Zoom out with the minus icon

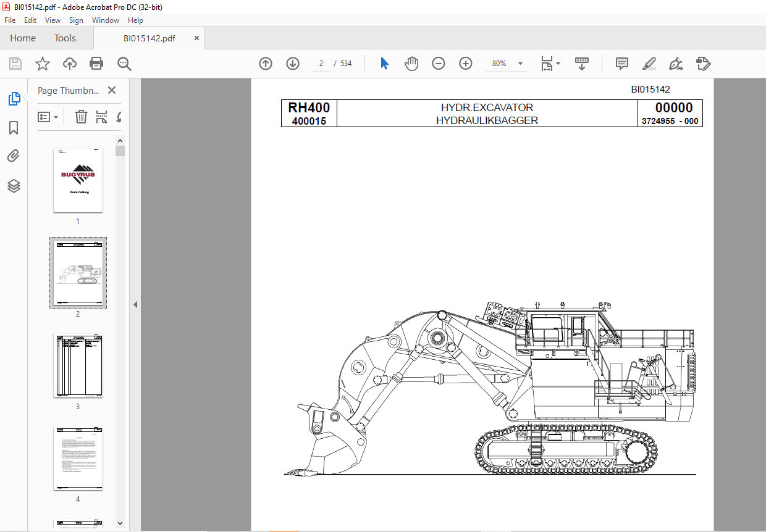click(439, 64)
